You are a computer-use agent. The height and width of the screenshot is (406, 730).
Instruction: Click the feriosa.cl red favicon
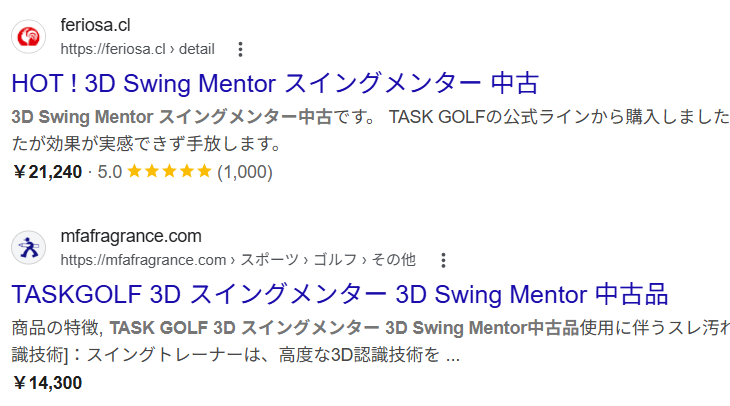(x=30, y=37)
